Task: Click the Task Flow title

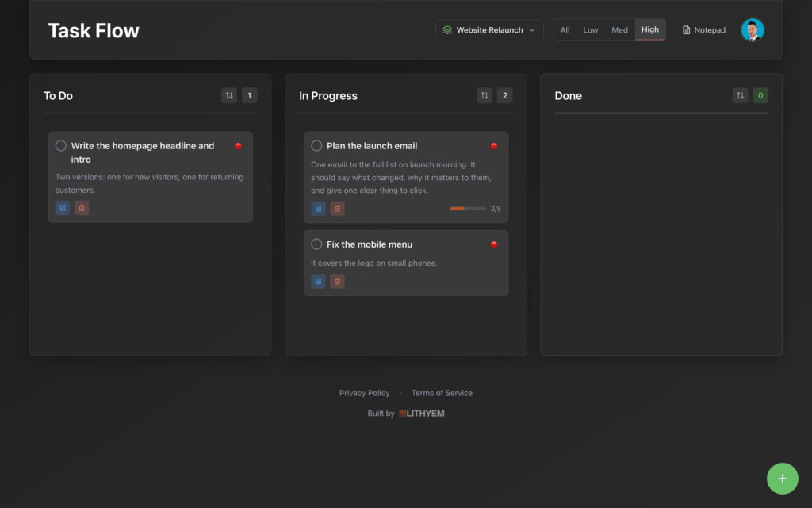Action: [94, 31]
